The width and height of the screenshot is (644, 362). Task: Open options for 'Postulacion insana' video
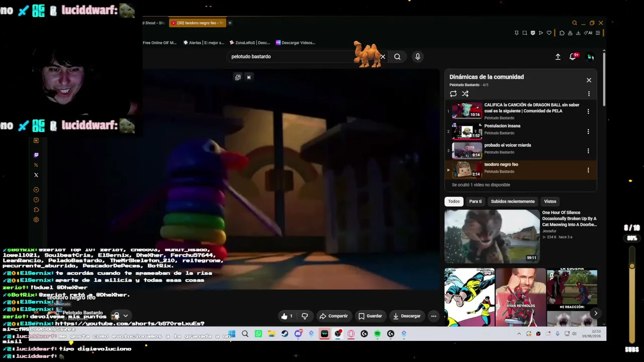pos(588,132)
